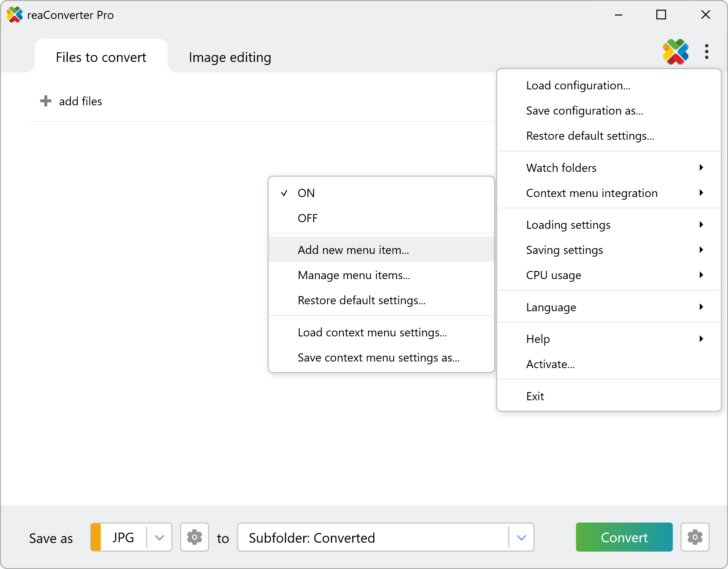
Task: Open the three-dot main menu button
Action: pos(707,52)
